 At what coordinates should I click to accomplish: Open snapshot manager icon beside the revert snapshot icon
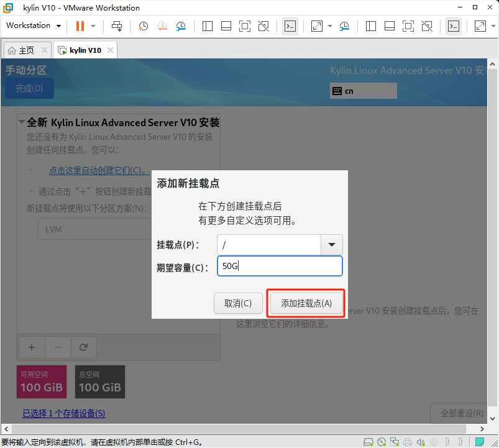181,25
